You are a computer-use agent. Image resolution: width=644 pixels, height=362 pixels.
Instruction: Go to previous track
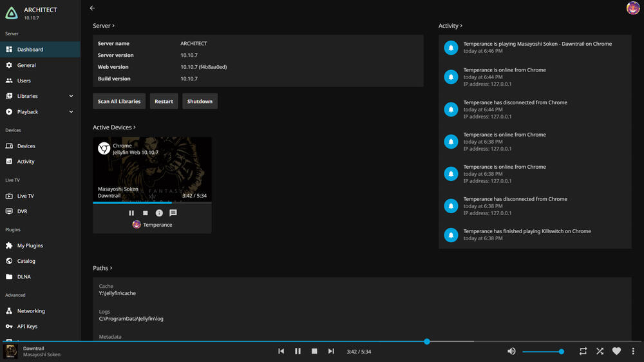pyautogui.click(x=281, y=351)
